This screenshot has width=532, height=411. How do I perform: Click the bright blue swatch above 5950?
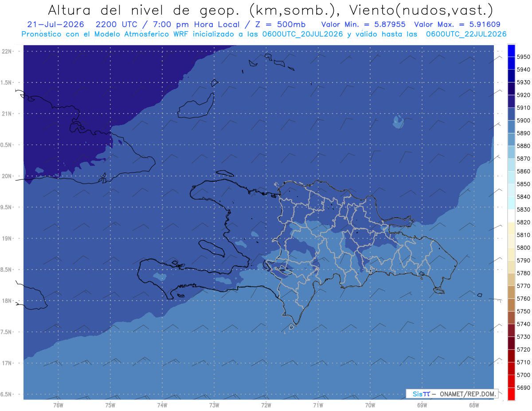[511, 50]
